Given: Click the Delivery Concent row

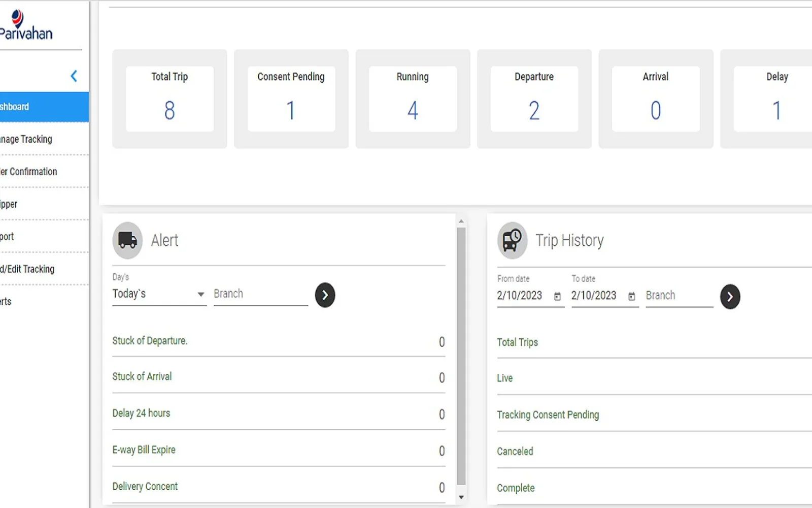Looking at the screenshot, I should point(279,487).
